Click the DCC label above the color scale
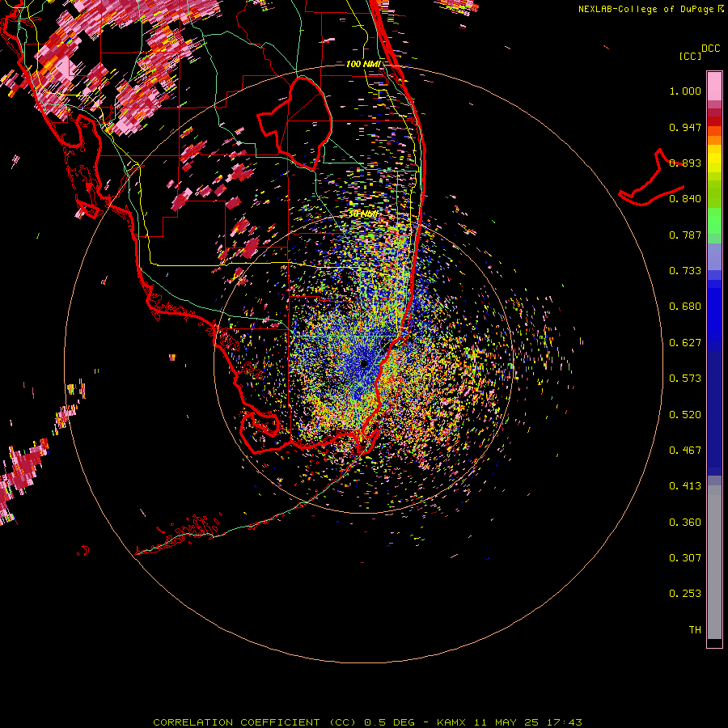 tap(710, 49)
